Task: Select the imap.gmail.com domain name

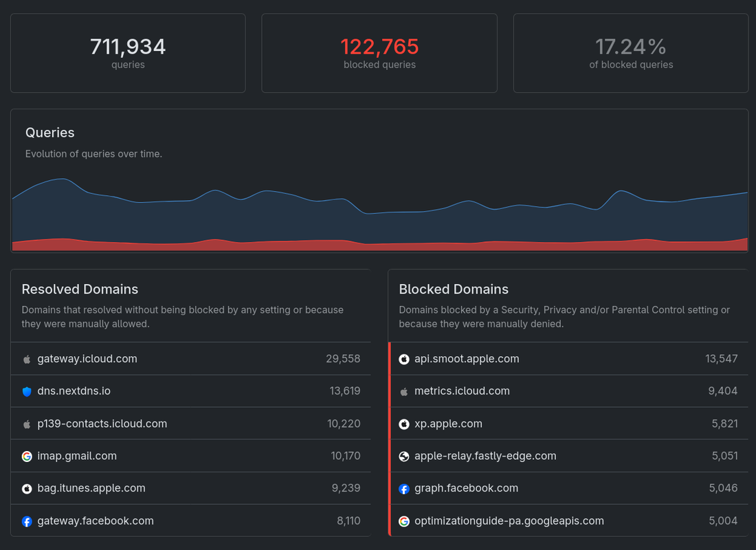Action: point(77,456)
